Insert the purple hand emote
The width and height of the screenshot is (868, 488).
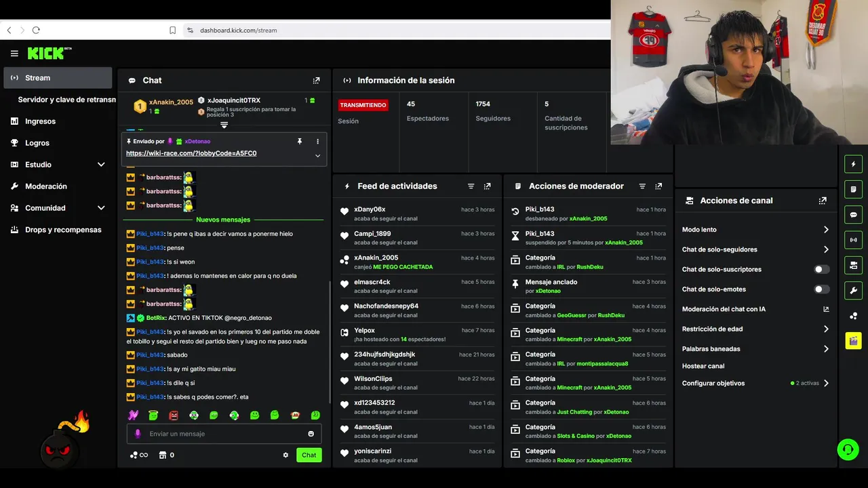133,415
